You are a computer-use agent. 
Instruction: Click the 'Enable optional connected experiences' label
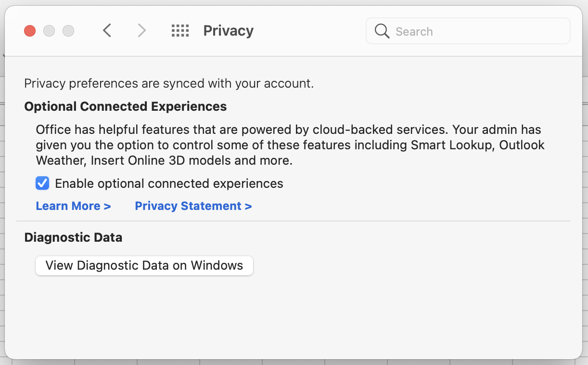pyautogui.click(x=169, y=183)
